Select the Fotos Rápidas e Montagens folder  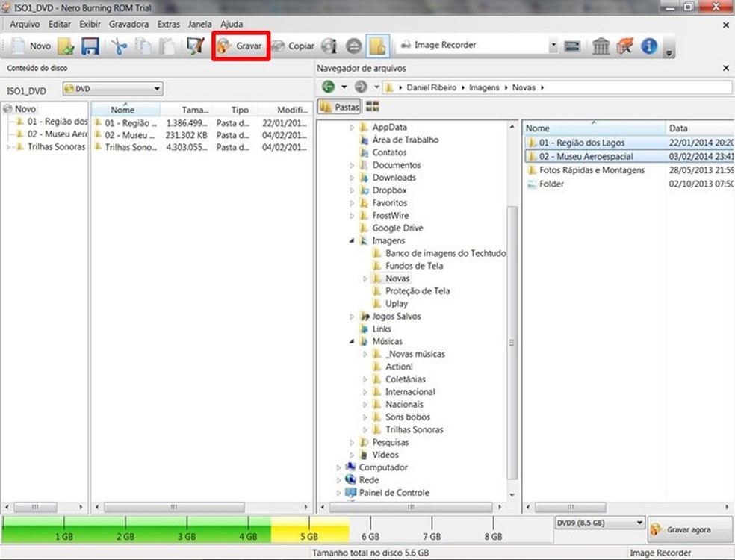[x=592, y=170]
